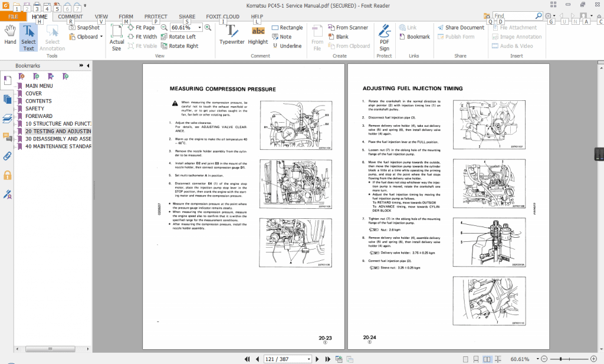Switch to continuous page view

tap(476, 359)
